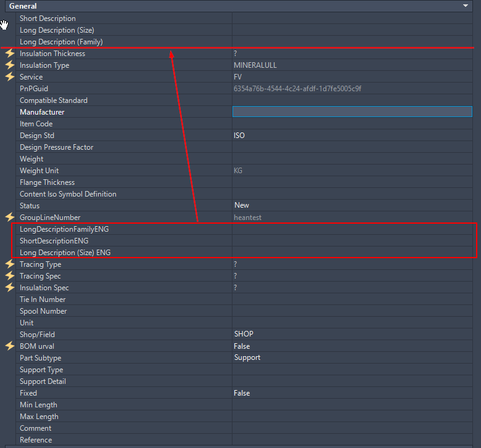Viewport: 481px width, 448px height.
Task: Click the Insulation Spec label
Action: pyautogui.click(x=44, y=288)
